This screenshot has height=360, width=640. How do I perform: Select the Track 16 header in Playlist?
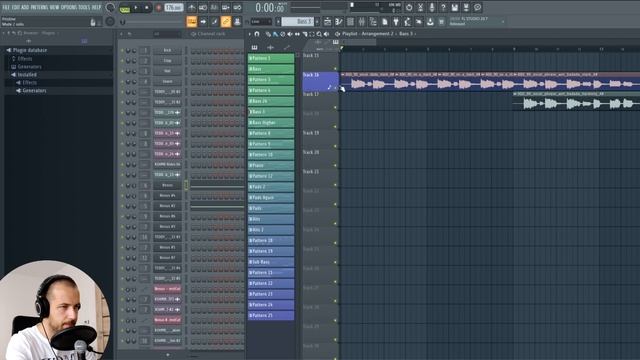pos(320,82)
